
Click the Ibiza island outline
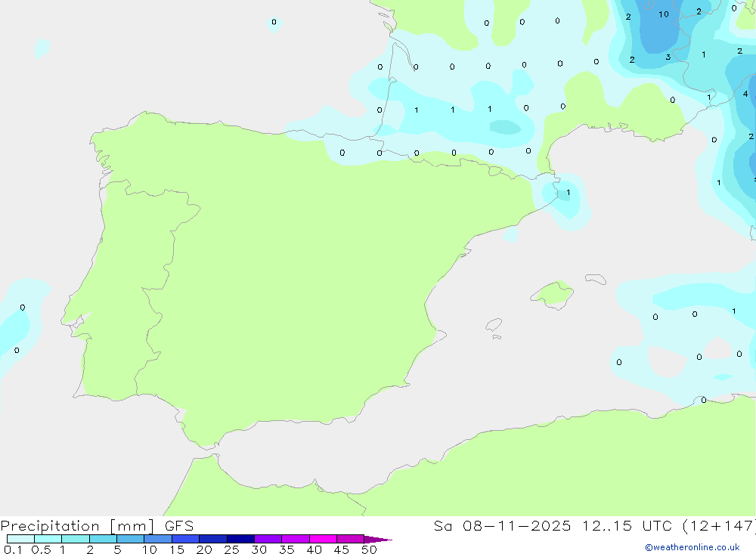[x=494, y=325]
